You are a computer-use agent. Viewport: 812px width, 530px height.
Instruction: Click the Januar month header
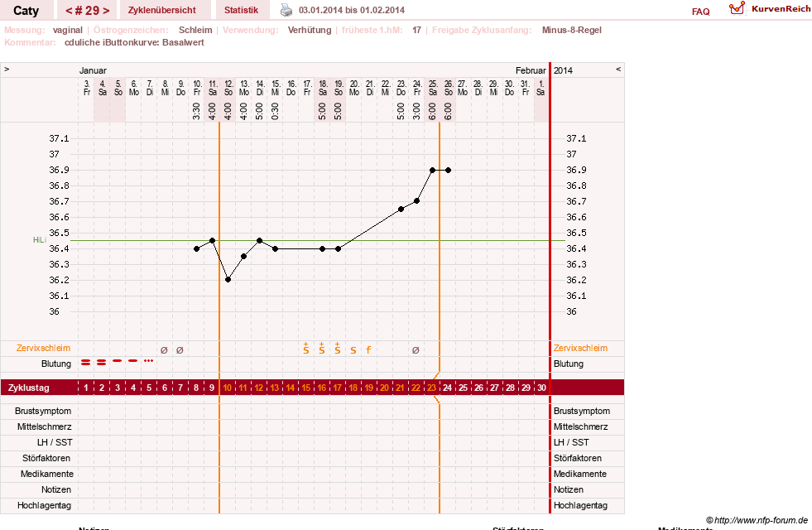[93, 70]
